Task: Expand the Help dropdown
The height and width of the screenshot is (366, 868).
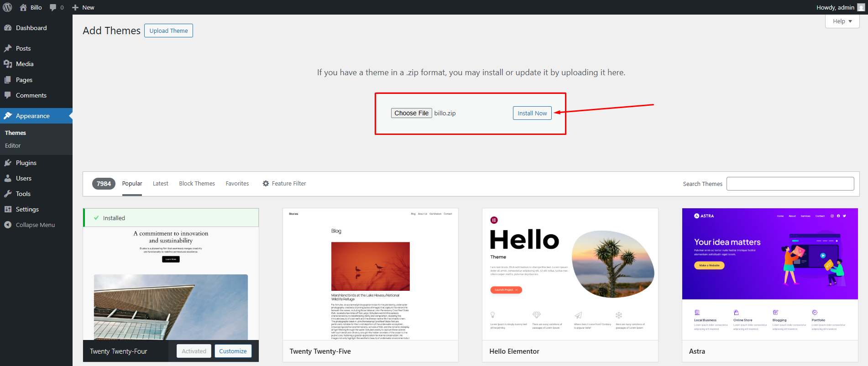Action: (842, 21)
